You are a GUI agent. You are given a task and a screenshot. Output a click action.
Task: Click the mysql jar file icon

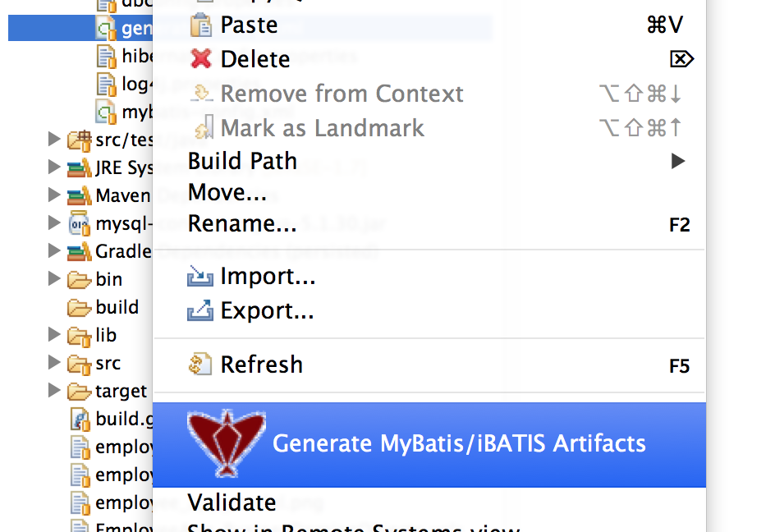point(79,223)
